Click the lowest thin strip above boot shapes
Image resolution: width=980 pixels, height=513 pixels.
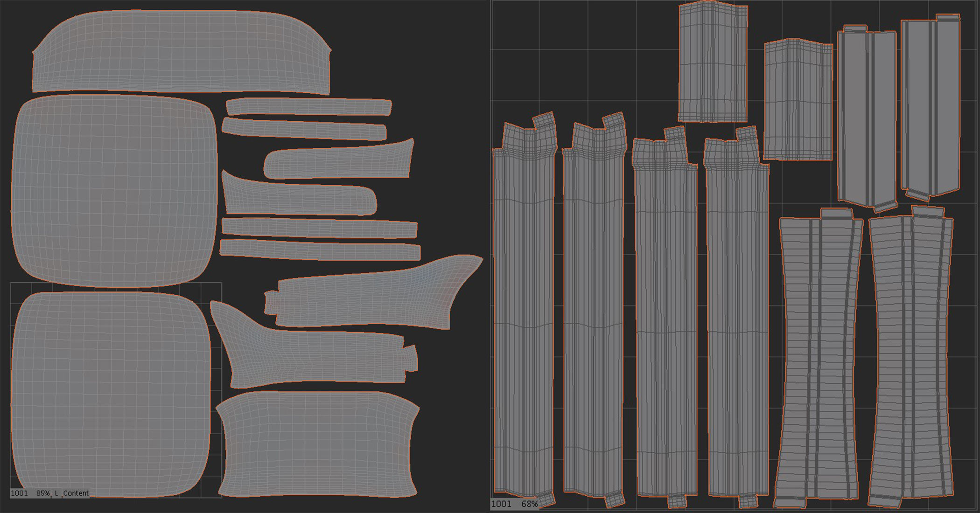click(x=320, y=250)
